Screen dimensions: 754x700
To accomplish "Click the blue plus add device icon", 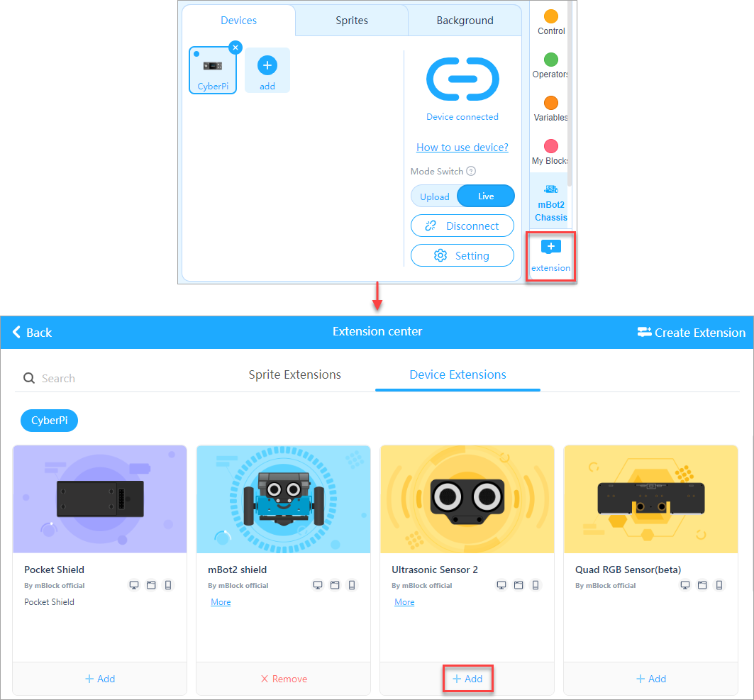I will point(267,66).
